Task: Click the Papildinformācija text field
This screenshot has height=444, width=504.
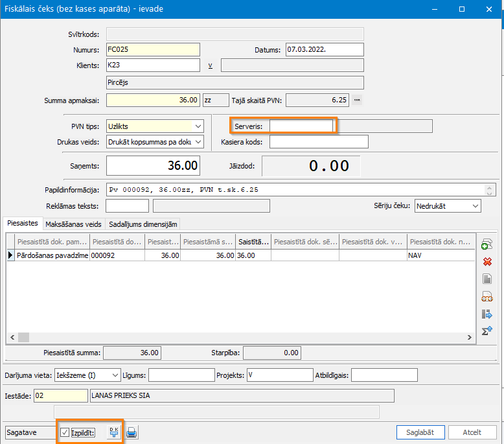Action: point(295,190)
